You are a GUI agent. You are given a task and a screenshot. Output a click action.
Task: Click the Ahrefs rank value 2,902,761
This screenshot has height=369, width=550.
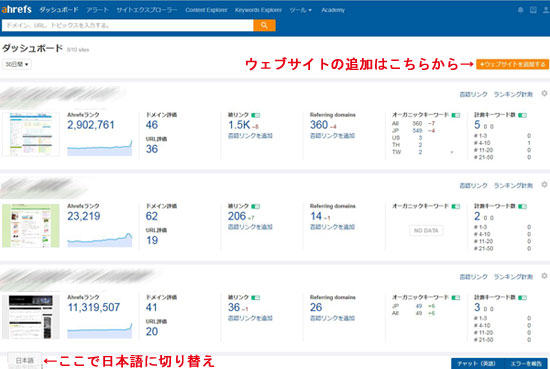point(91,125)
